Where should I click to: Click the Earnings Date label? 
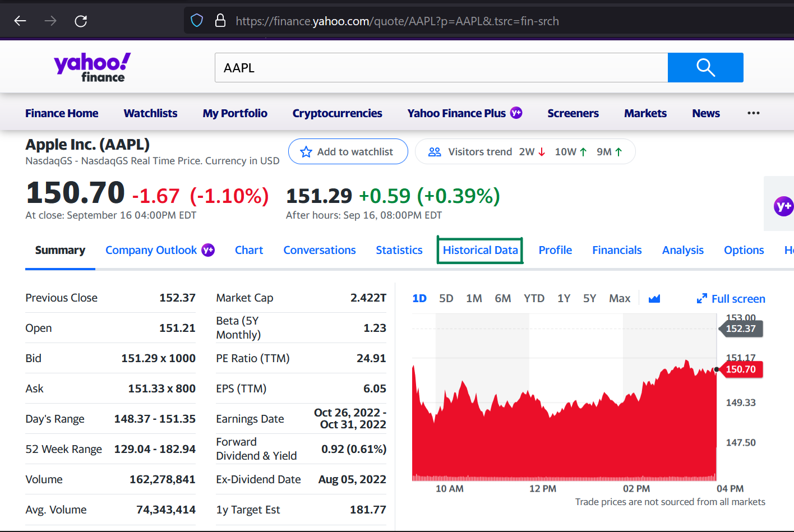250,419
